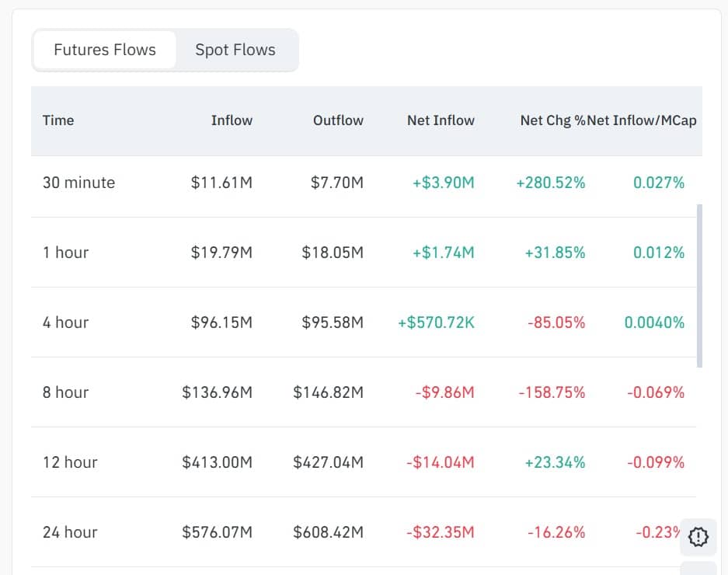Sort the table by the Time column
728x575 pixels.
(x=58, y=120)
